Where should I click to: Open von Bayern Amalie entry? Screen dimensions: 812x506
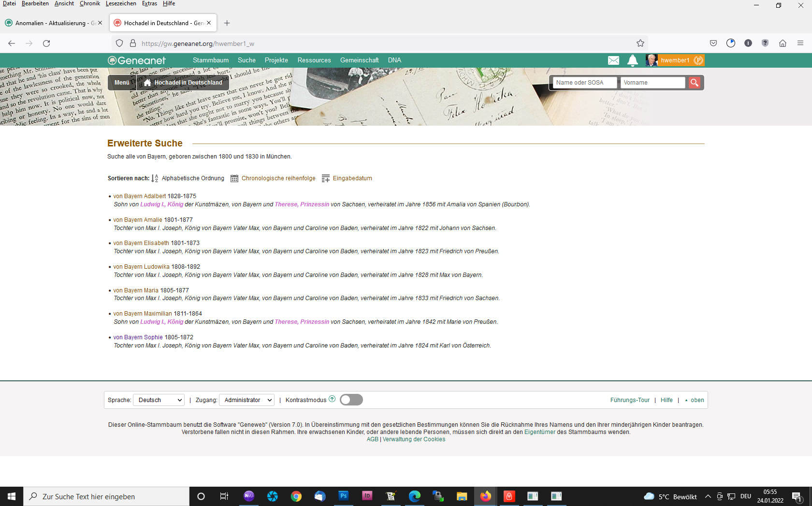coord(138,220)
